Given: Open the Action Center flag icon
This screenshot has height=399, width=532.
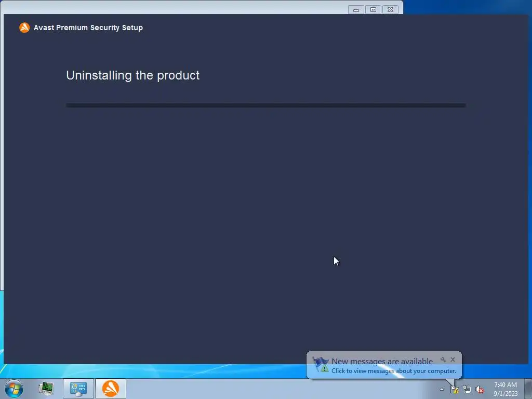Looking at the screenshot, I should pos(454,390).
